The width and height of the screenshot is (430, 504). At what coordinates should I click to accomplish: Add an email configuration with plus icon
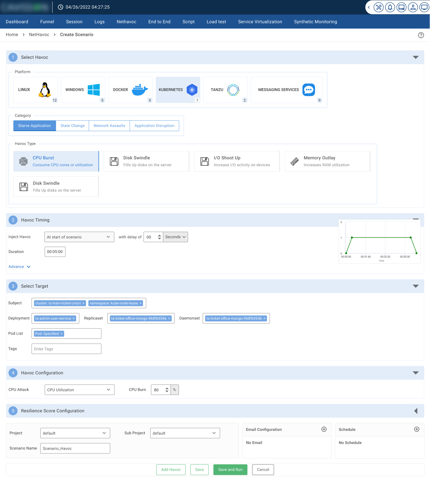point(324,429)
